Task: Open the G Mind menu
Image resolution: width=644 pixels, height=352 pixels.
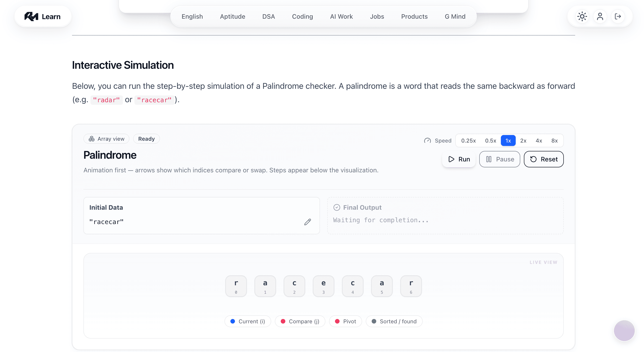Action: [455, 16]
